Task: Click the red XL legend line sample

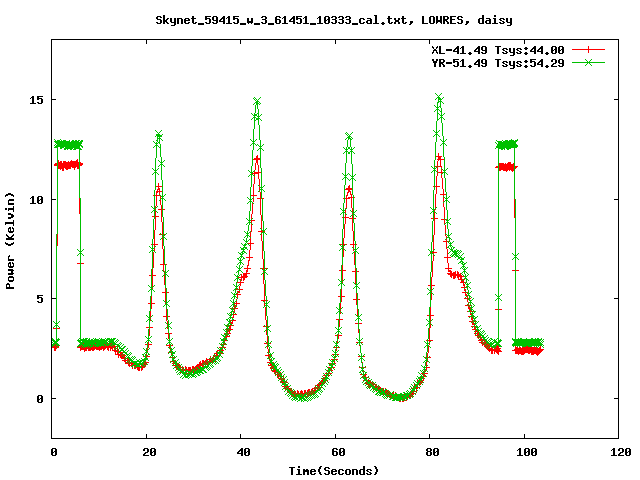Action: tap(588, 50)
